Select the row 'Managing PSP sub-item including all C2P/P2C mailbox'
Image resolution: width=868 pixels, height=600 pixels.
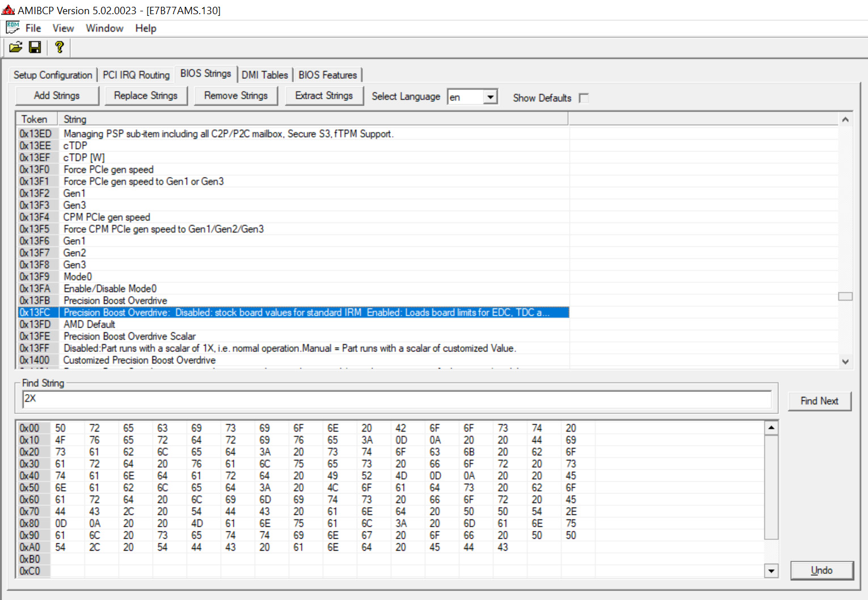pos(293,134)
